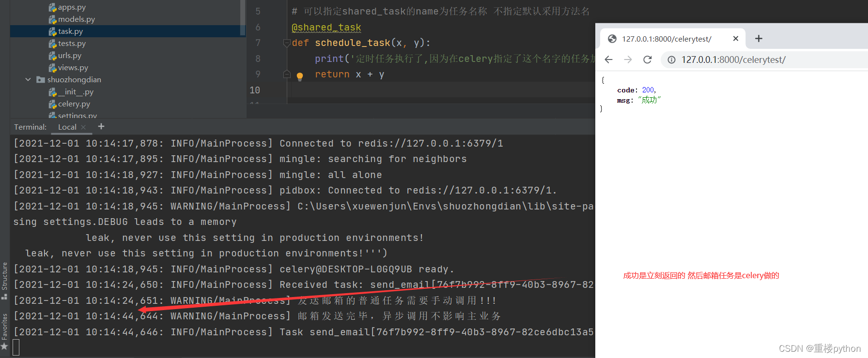The width and height of the screenshot is (868, 358).
Task: Click the fold end marker at line 9
Action: point(287,74)
